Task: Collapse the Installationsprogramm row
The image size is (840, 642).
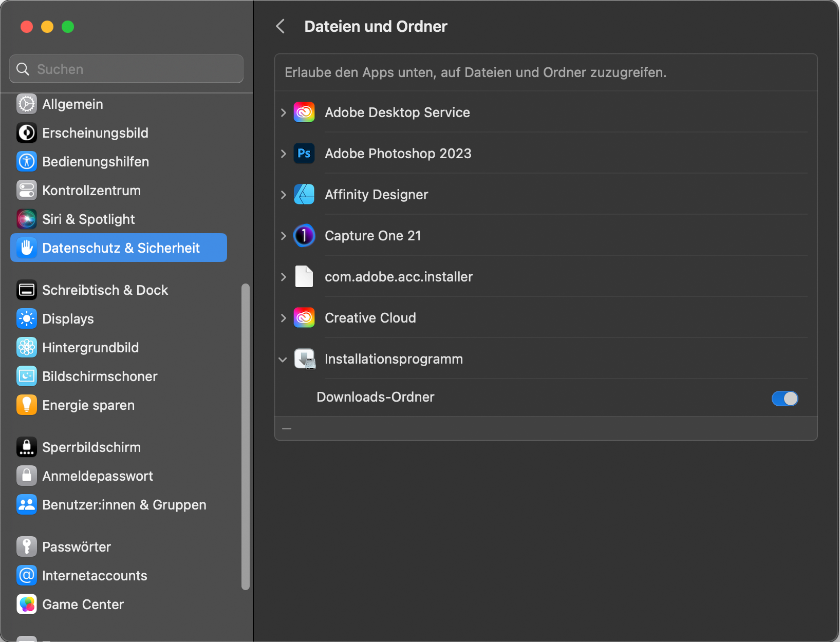Action: point(283,360)
